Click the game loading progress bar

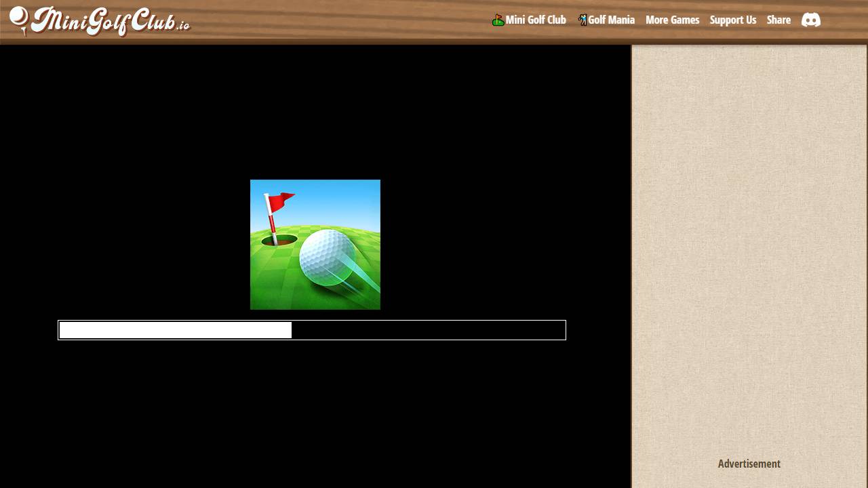pyautogui.click(x=312, y=330)
